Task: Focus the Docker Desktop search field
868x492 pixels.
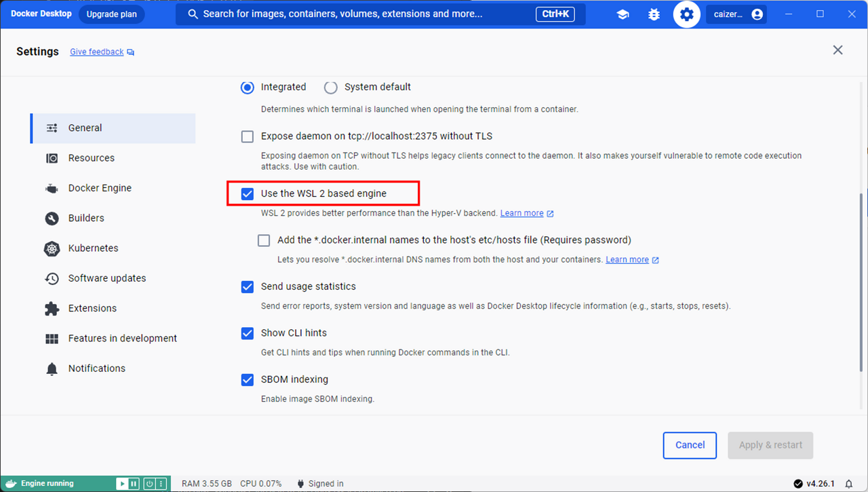Action: tap(380, 14)
